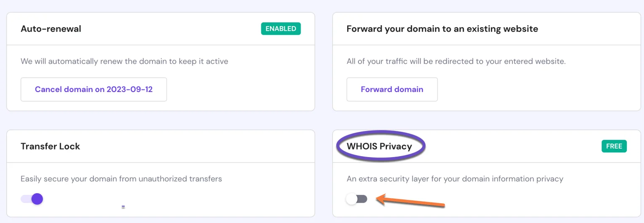
Task: Click the traffic redirection description text
Action: click(456, 61)
